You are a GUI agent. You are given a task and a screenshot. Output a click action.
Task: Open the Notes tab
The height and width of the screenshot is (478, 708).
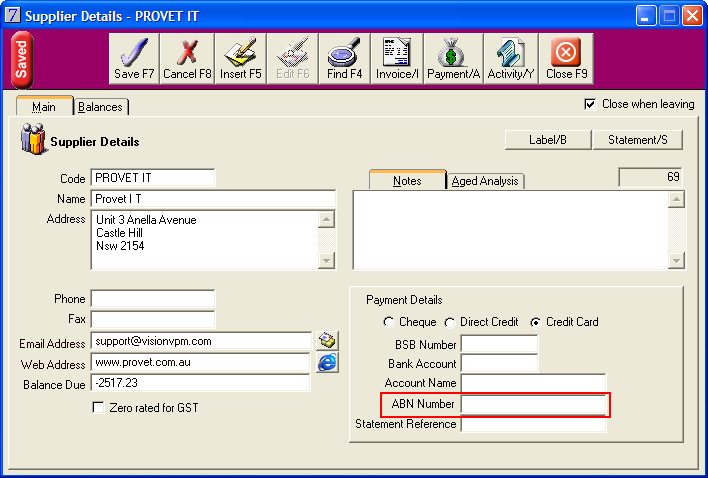click(x=407, y=181)
